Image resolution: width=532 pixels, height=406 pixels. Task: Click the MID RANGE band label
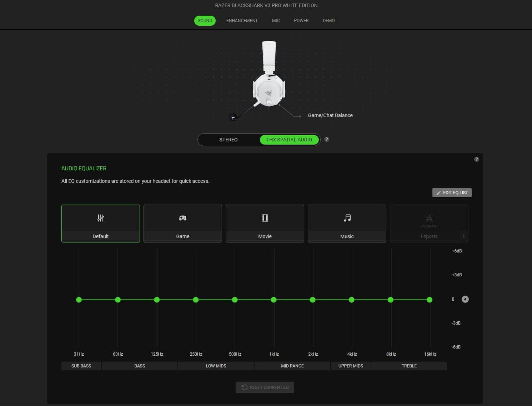292,366
